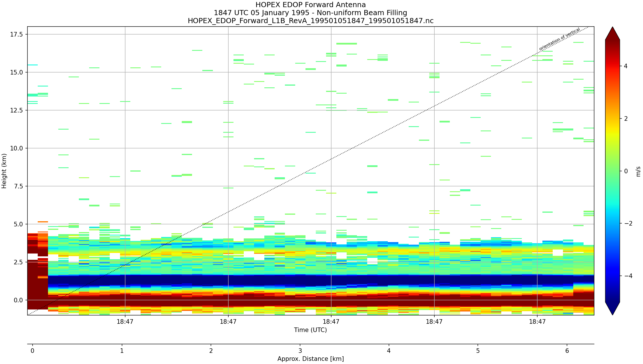Click the first 18:47 time tick label
Screen dimensions: 643x364
coord(125,322)
